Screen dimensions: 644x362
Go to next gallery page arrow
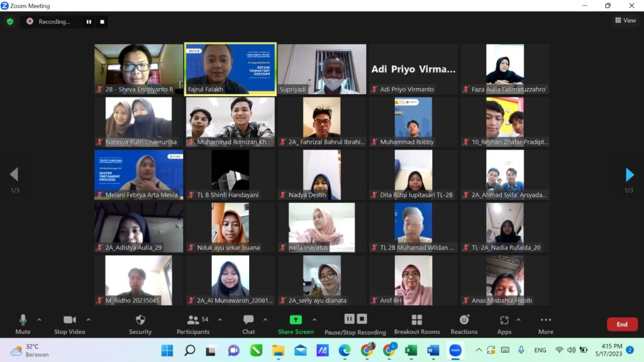(630, 175)
